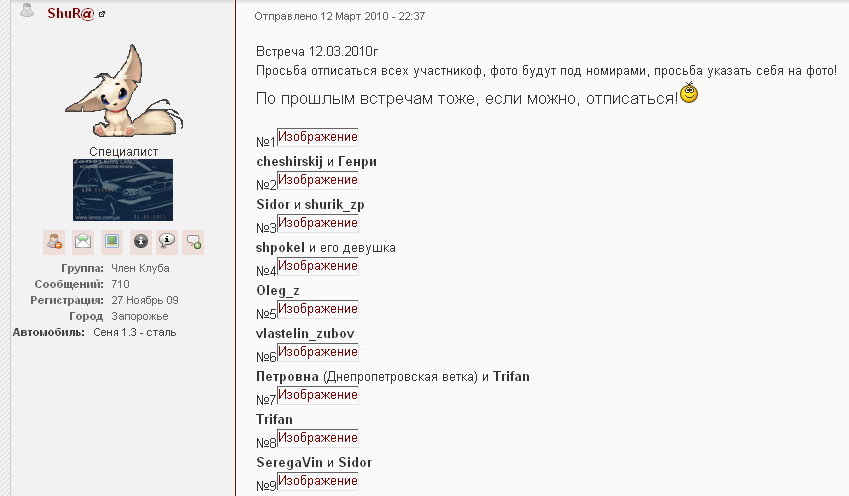This screenshot has width=849, height=496.
Task: Click the standalone 'Trifan' caption under №7
Action: click(274, 419)
